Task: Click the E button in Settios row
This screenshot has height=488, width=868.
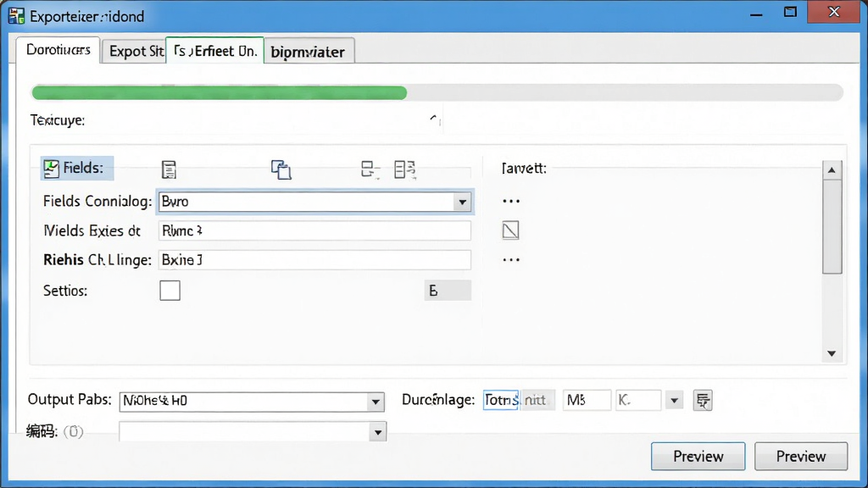Action: [448, 291]
